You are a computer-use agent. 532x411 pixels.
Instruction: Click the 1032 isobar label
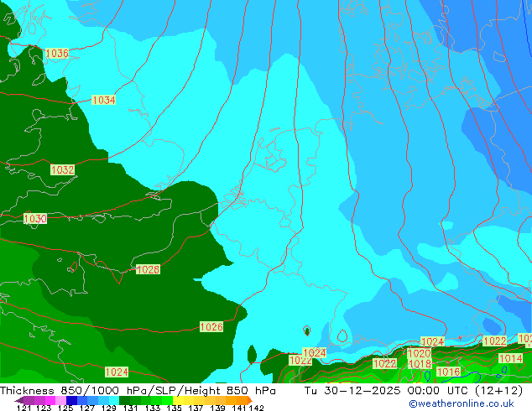62,169
